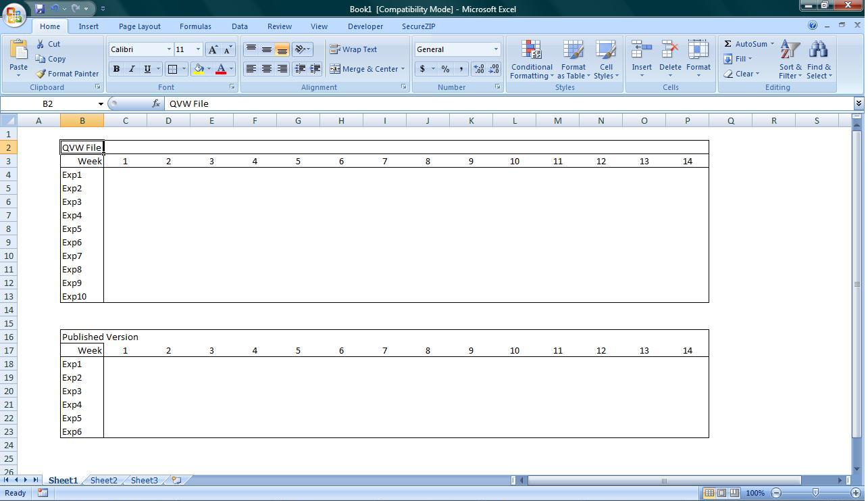Set bottom vertical alignment
This screenshot has height=501, width=868.
pos(282,49)
